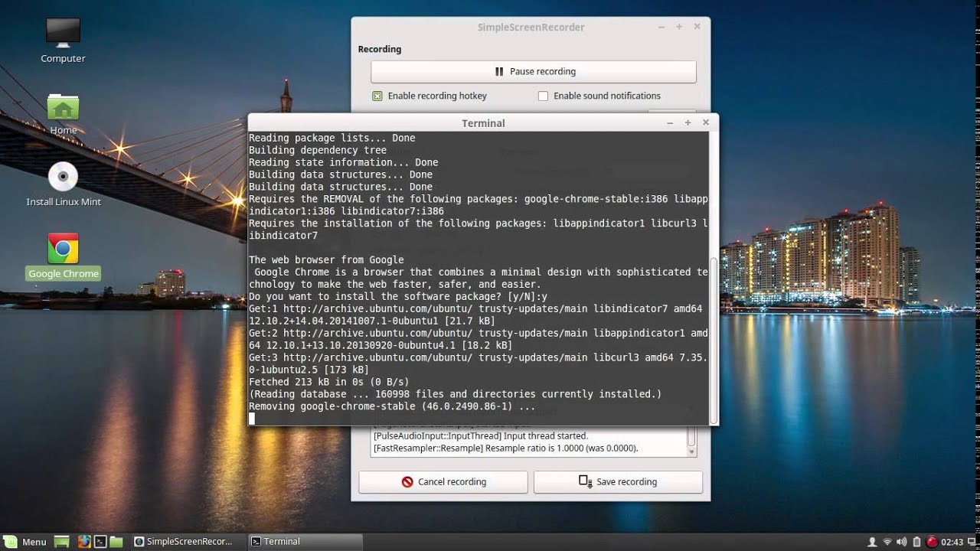Close the Terminal window

pos(706,122)
